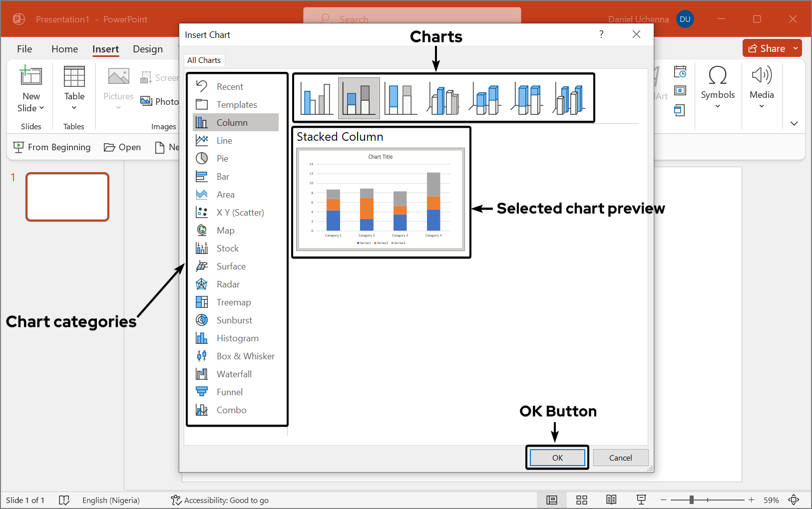Select slide 1 thumbnail
The height and width of the screenshot is (509, 812).
pyautogui.click(x=67, y=197)
